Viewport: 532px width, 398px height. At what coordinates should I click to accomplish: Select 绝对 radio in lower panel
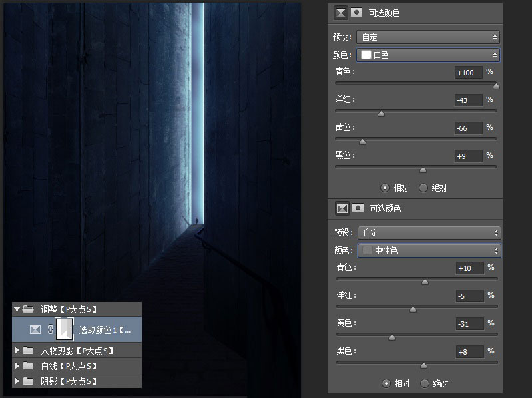(x=425, y=383)
